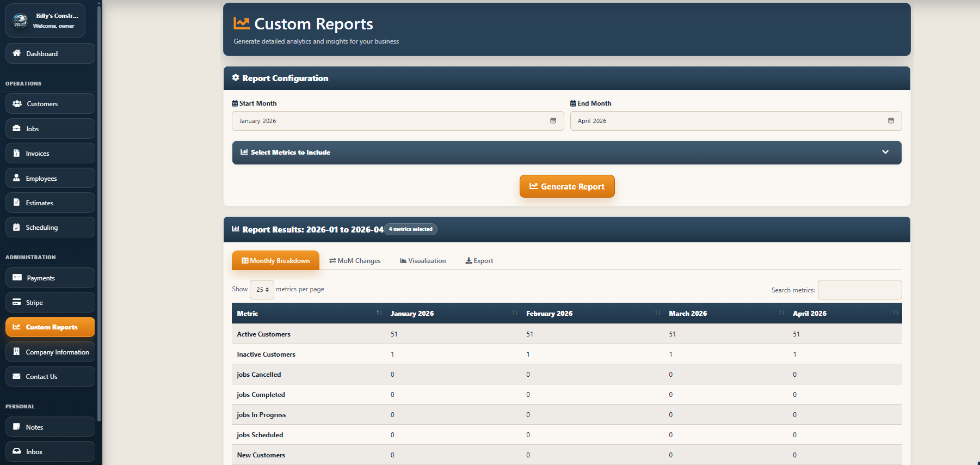Click the jobs Cancelled row label
Screen dimensions: 980x465
click(259, 374)
